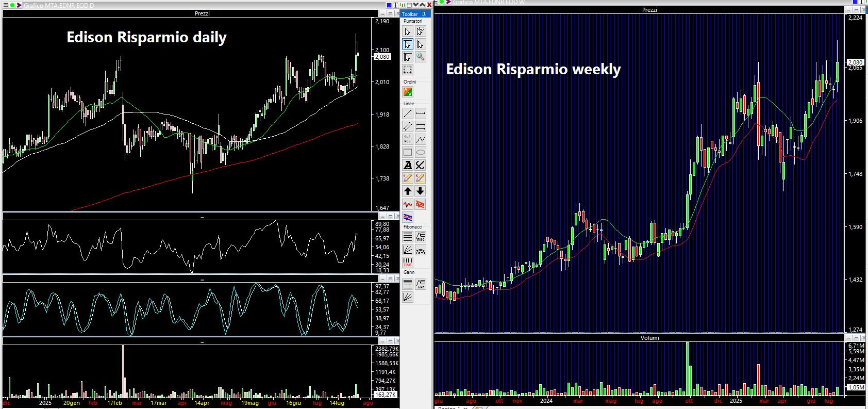Click the Prezzi header of the daily chart
The width and height of the screenshot is (868, 409).
pyautogui.click(x=202, y=13)
